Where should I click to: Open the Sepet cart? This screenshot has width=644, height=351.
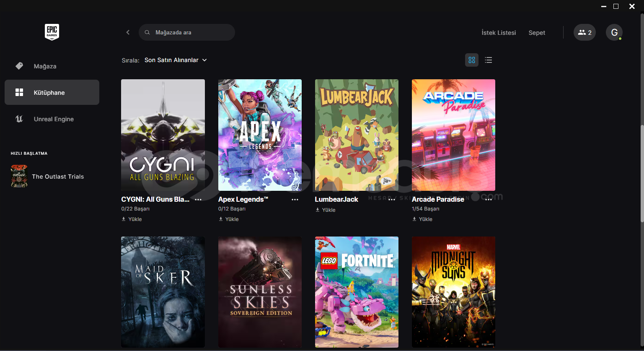tap(537, 33)
